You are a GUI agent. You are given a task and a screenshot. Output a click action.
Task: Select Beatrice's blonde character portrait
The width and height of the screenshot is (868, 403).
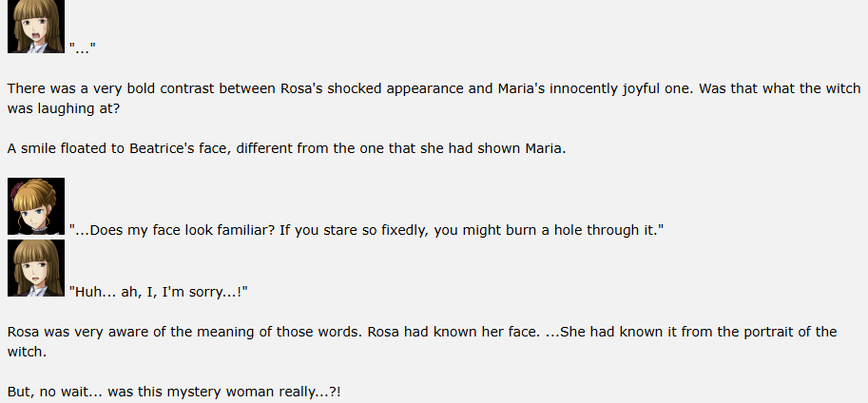36,206
